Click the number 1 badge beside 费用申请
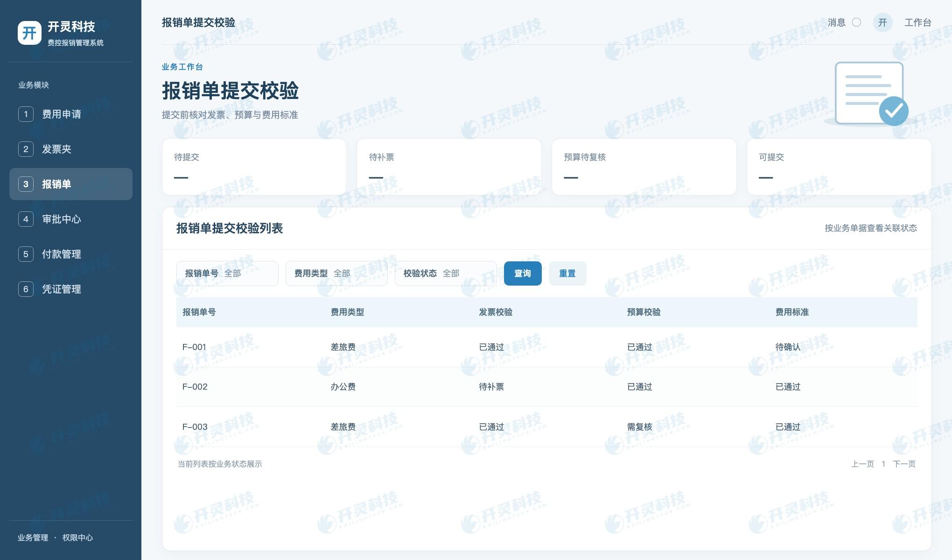 26,114
